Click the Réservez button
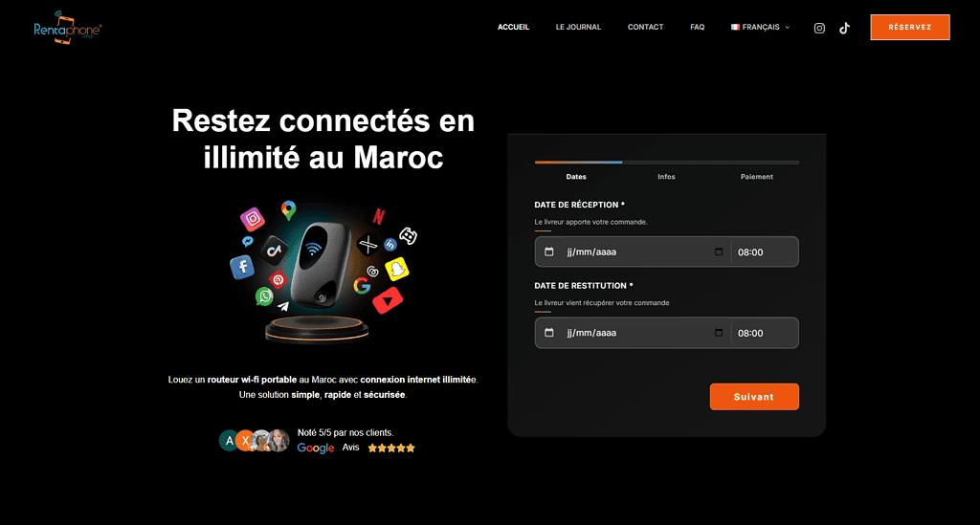The image size is (980, 525). coord(910,28)
